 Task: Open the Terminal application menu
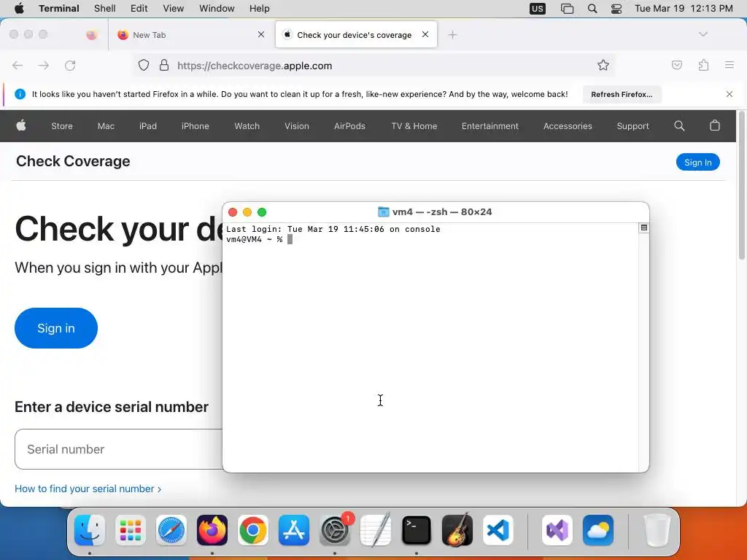pos(59,8)
